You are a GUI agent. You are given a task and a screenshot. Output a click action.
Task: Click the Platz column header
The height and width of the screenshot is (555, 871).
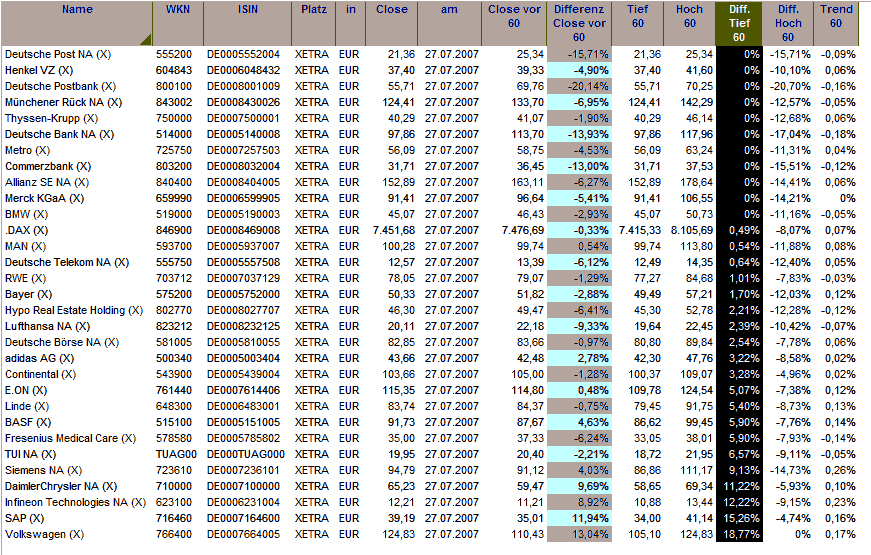[314, 23]
